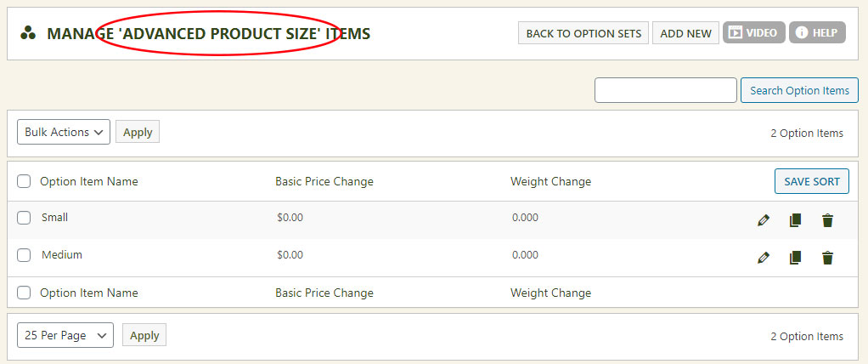Delete the Small option item with trash icon
The width and height of the screenshot is (868, 364).
[x=827, y=220]
